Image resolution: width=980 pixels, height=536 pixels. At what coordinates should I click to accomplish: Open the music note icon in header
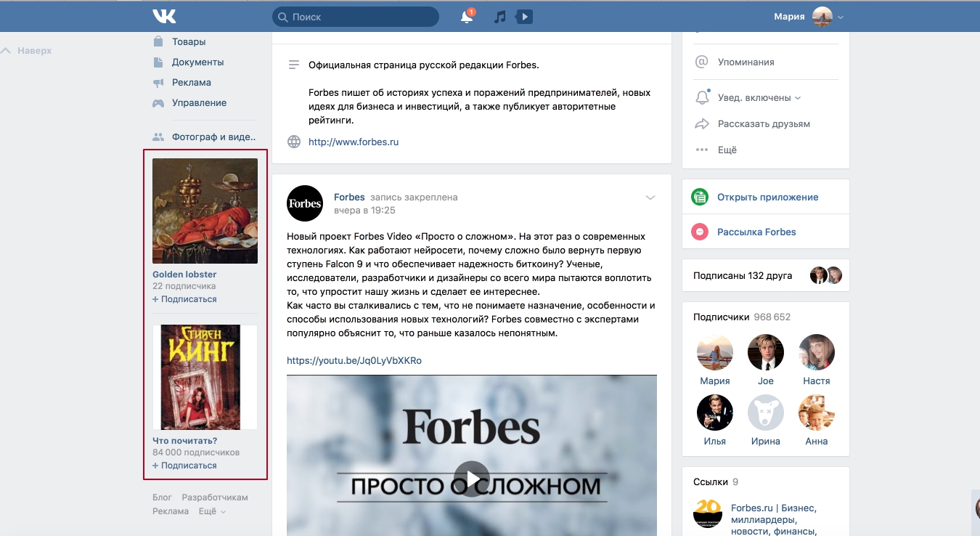499,17
